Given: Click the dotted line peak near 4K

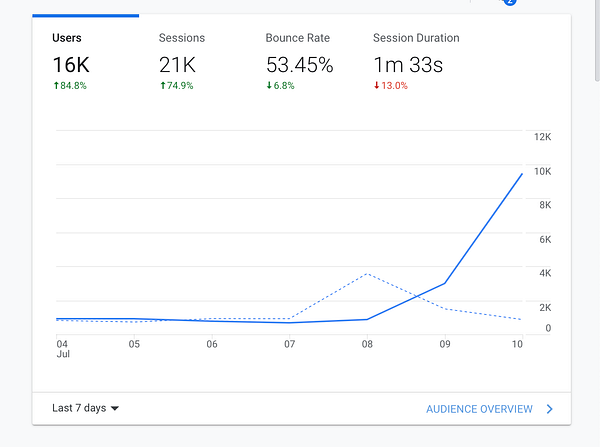Looking at the screenshot, I should (x=367, y=274).
